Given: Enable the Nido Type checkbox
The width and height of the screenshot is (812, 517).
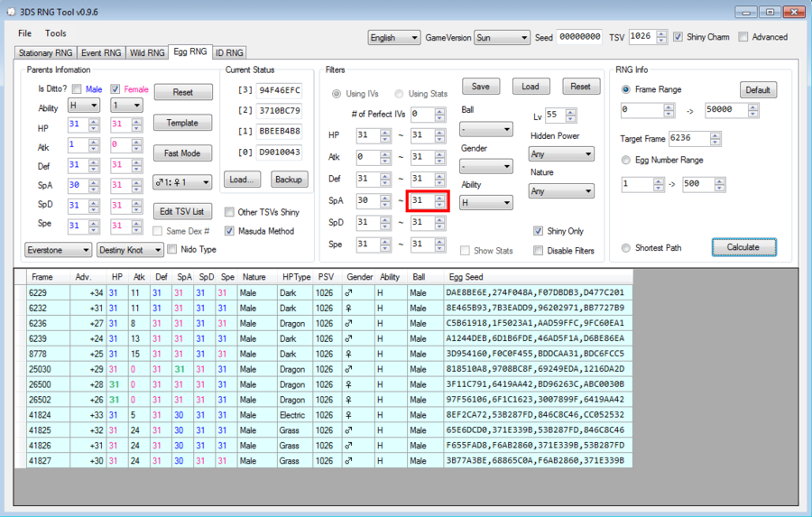Looking at the screenshot, I should [x=172, y=249].
